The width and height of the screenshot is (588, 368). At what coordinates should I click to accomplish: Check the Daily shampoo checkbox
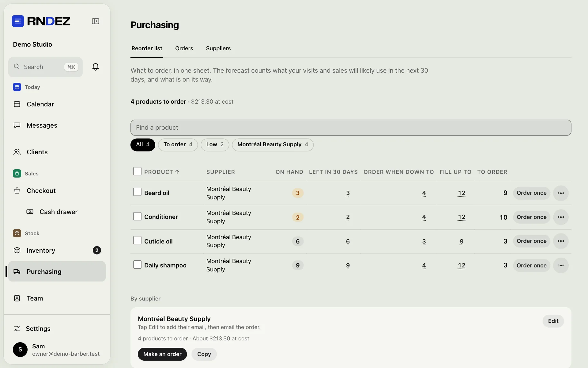point(137,264)
